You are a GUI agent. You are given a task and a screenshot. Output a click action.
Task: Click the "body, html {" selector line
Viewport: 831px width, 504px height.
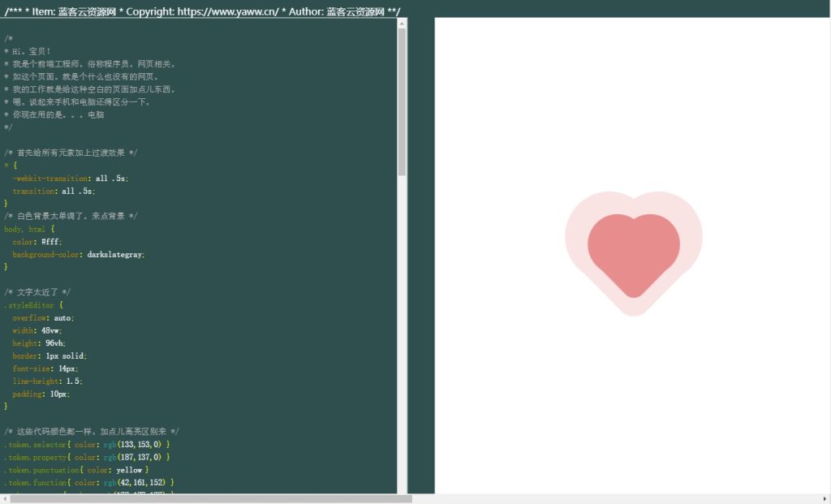tap(30, 229)
